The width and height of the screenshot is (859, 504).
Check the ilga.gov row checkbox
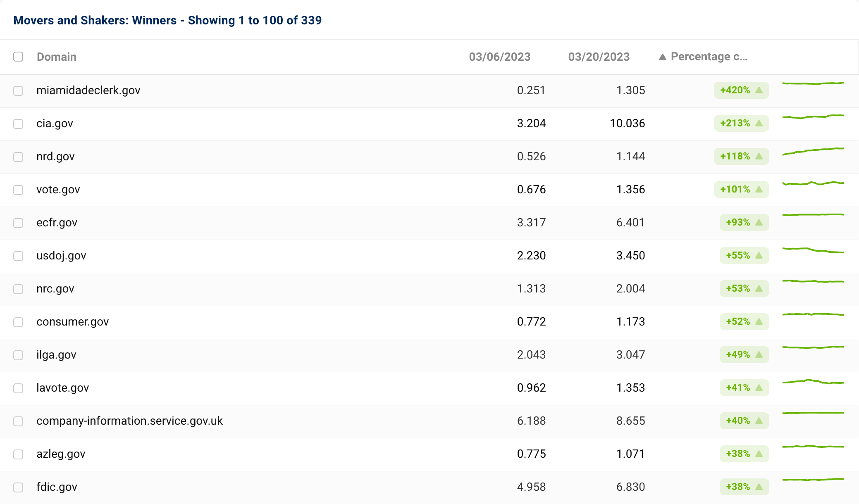click(x=18, y=355)
